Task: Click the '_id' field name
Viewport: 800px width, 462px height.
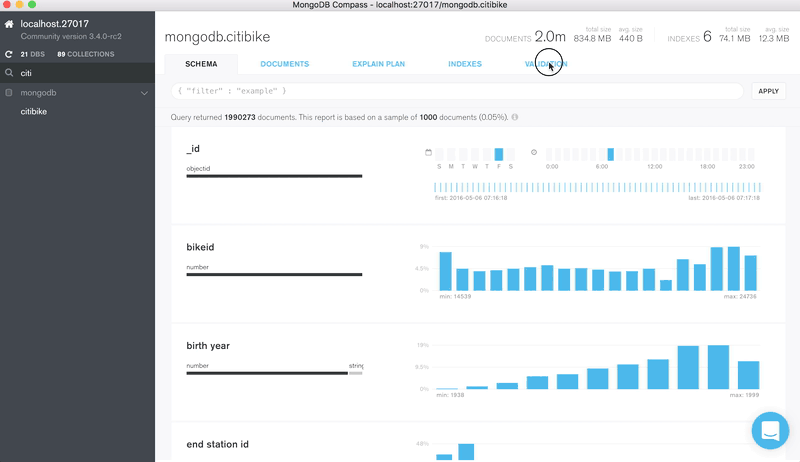Action: click(x=193, y=149)
